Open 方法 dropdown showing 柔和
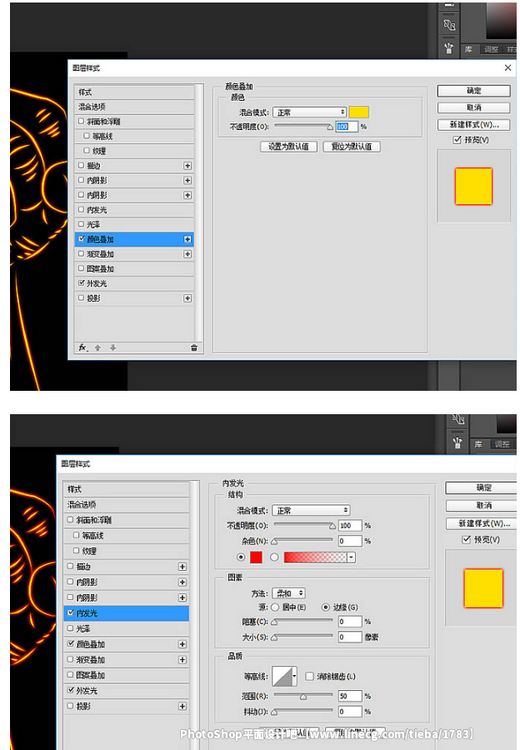This screenshot has width=520, height=750. 288,593
